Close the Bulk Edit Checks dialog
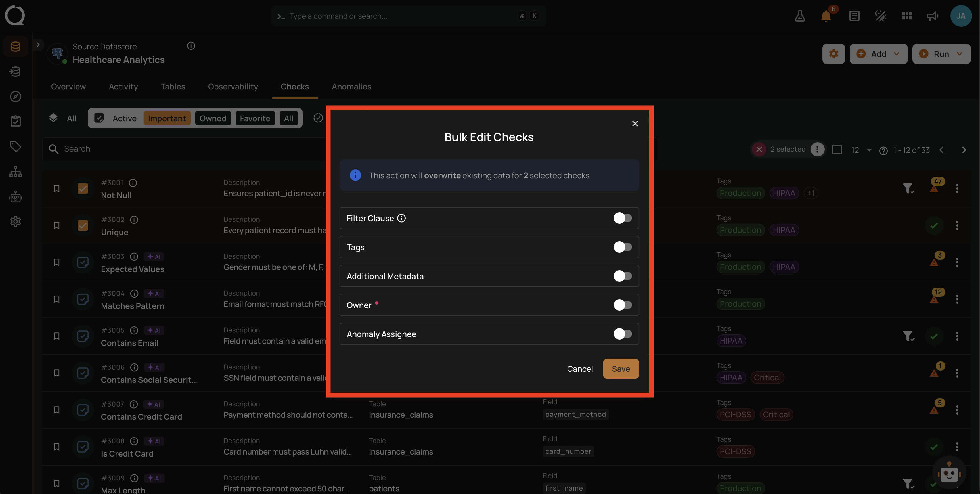This screenshot has width=980, height=494. (635, 123)
